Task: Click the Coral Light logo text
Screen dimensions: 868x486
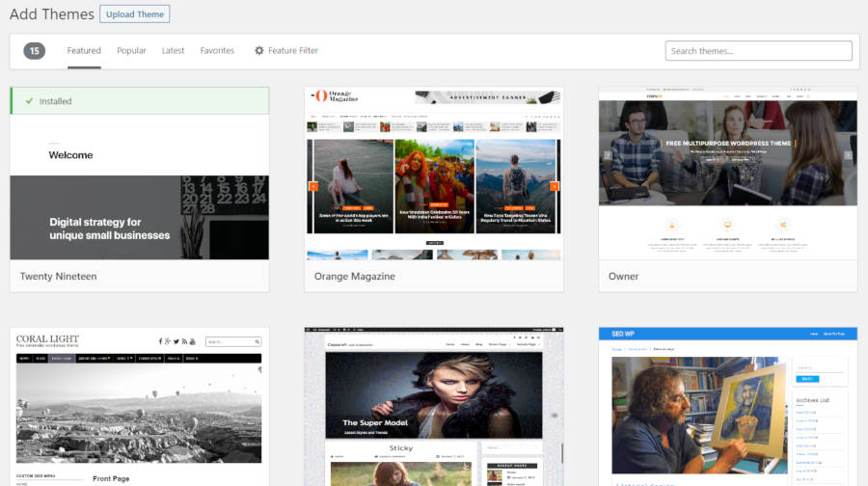Action: pyautogui.click(x=47, y=339)
